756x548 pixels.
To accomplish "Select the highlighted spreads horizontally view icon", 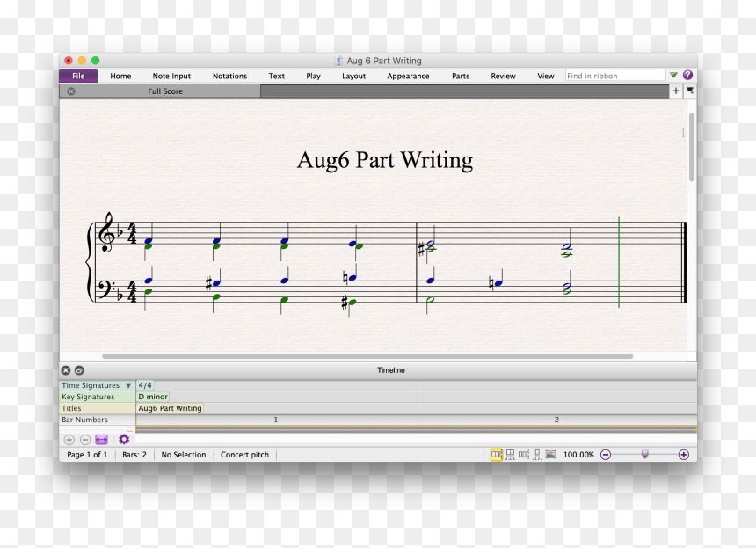I will (x=496, y=455).
